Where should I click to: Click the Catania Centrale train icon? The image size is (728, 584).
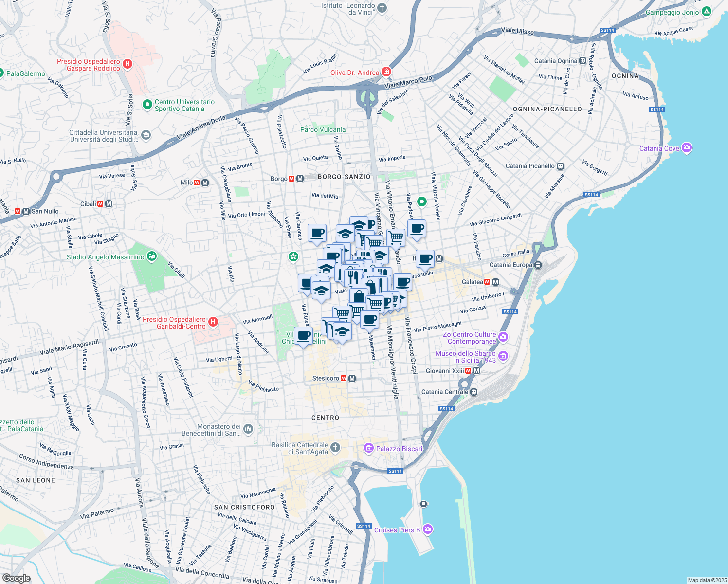coord(473,392)
